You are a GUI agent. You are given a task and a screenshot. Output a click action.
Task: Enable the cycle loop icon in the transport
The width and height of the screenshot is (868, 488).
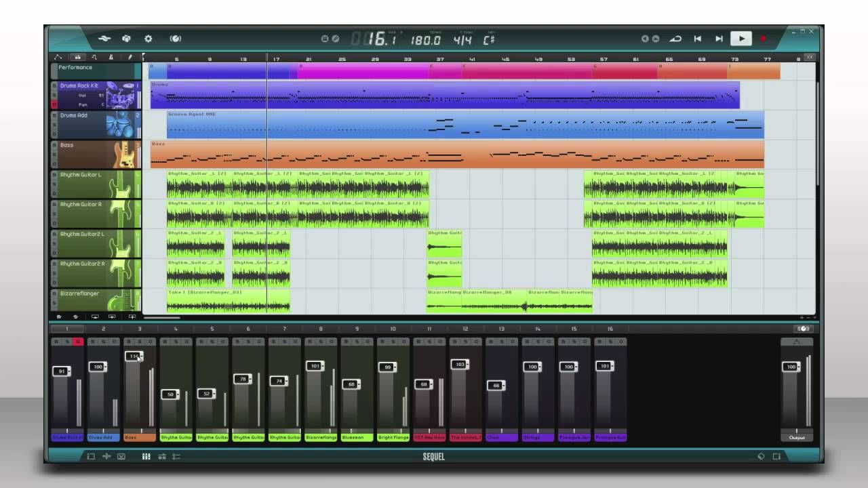click(x=675, y=39)
